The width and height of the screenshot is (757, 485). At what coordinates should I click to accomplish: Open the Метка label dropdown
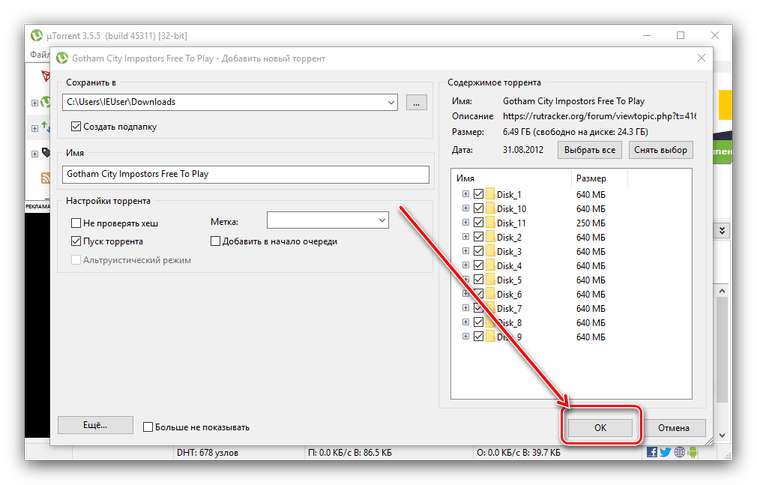[381, 220]
